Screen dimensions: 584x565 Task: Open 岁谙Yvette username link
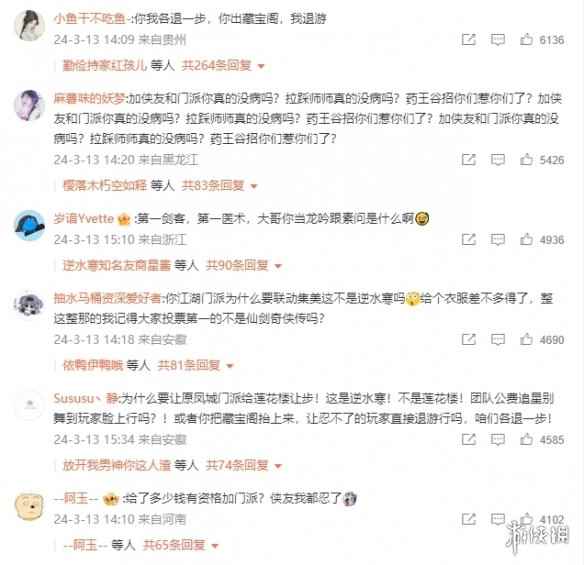click(84, 218)
